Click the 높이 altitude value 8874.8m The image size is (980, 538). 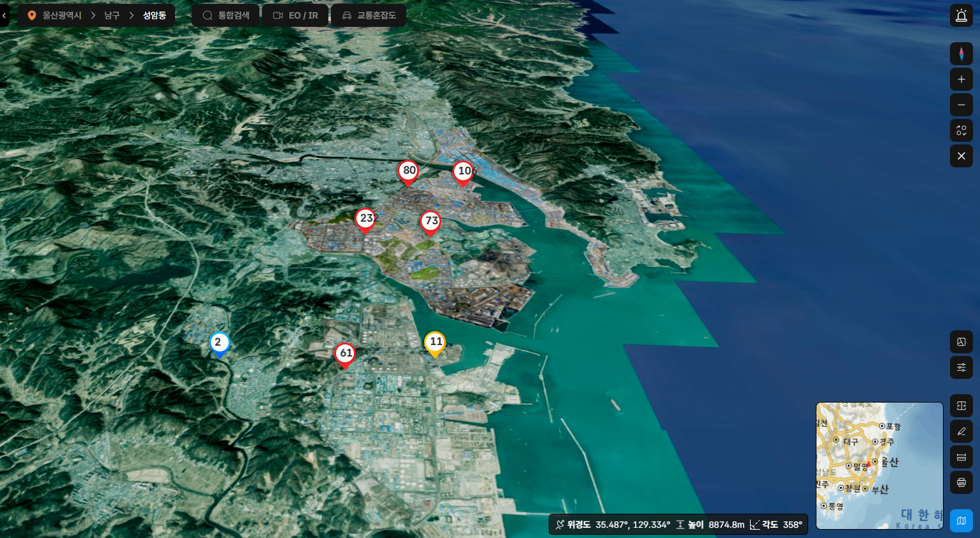pyautogui.click(x=726, y=525)
